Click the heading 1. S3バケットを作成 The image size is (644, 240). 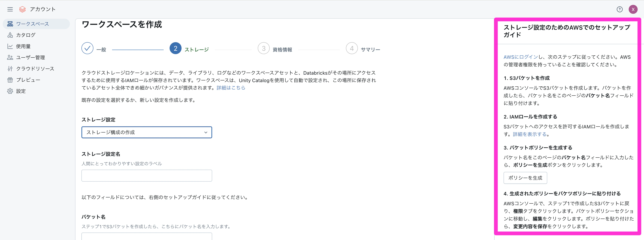(x=527, y=78)
